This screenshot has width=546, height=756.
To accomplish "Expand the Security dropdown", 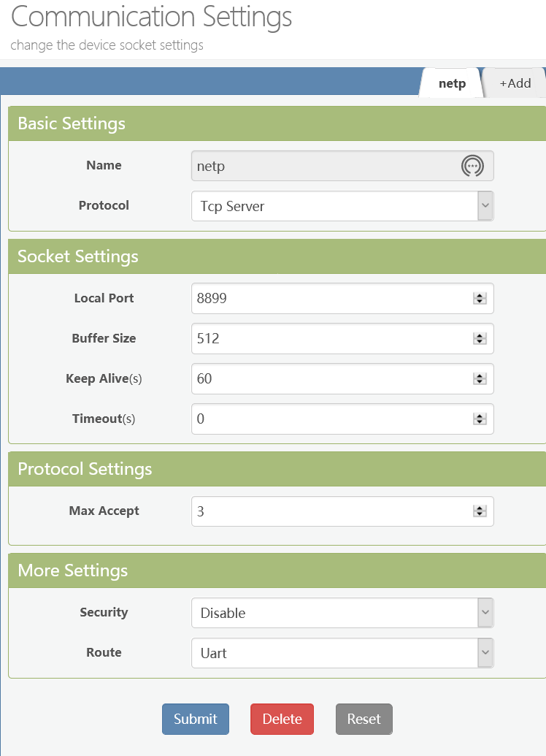I will 342,613.
